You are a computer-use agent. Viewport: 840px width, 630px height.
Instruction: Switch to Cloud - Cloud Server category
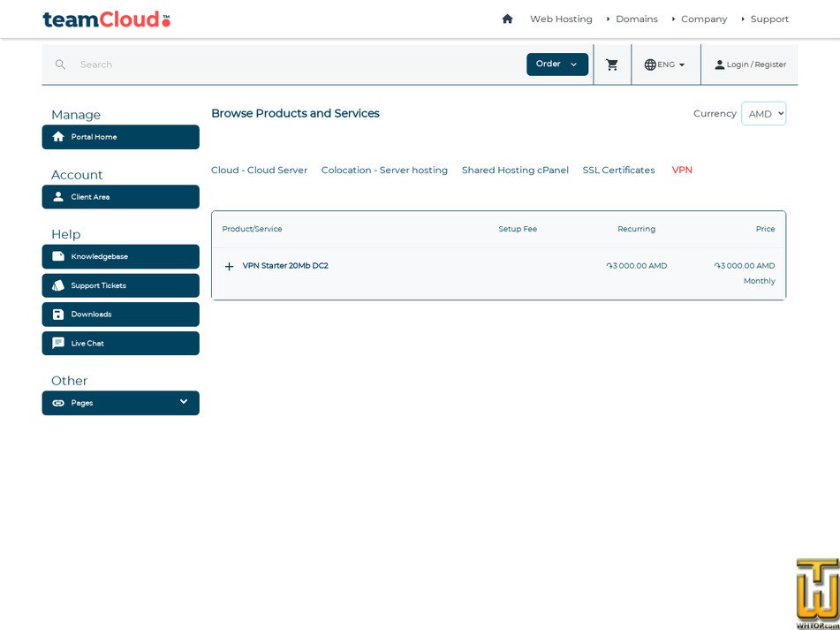point(260,170)
